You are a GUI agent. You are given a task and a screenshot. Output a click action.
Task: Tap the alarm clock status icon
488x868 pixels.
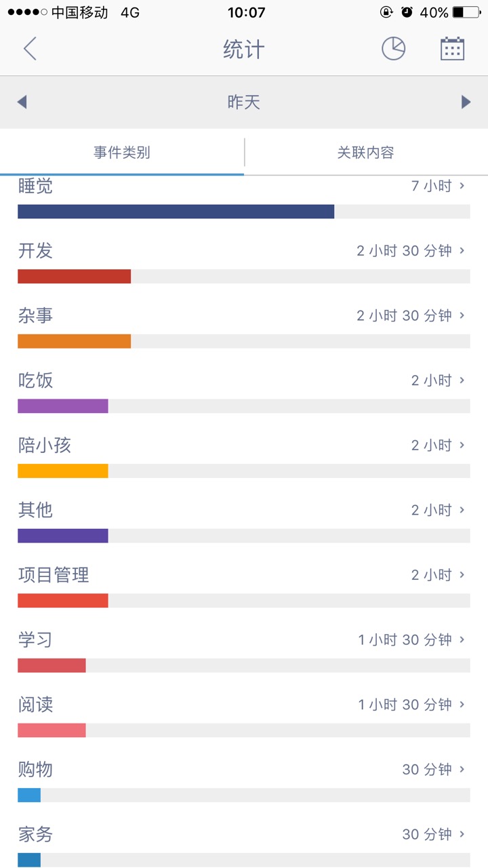(407, 12)
